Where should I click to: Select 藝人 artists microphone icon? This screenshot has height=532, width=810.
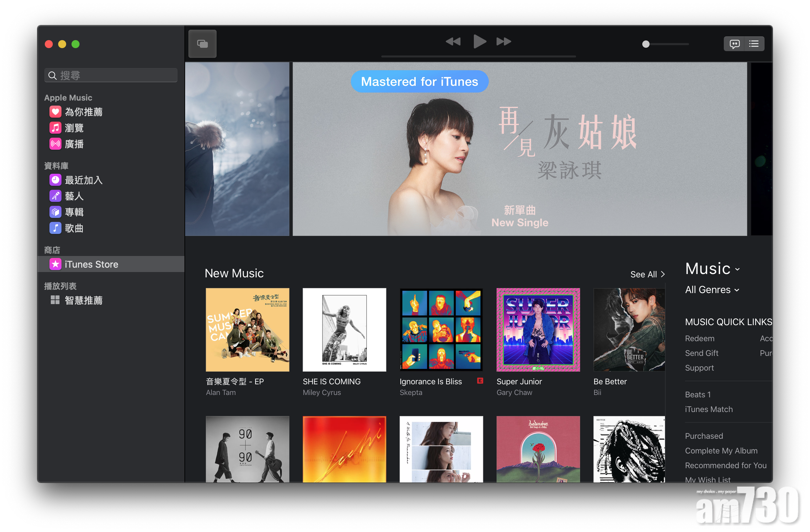click(55, 196)
